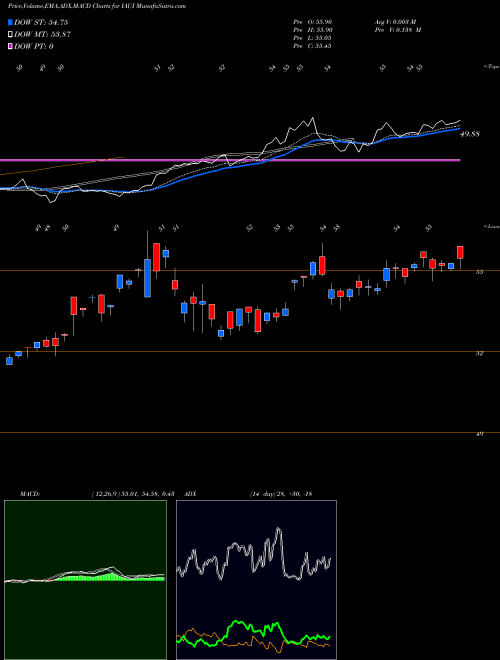The width and height of the screenshot is (500, 660).
Task: Click the 52 price axis label
Action: point(479,353)
